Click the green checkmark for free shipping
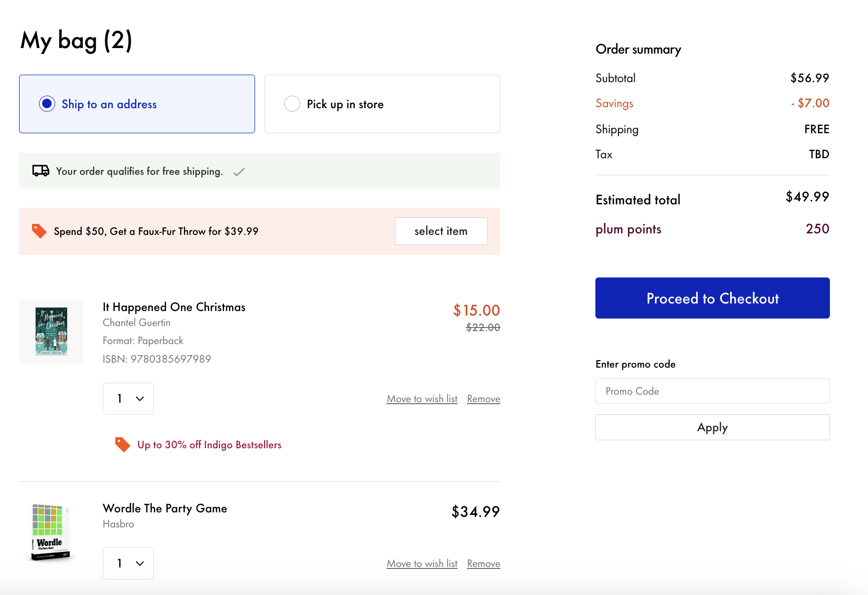The width and height of the screenshot is (868, 595). pos(239,171)
